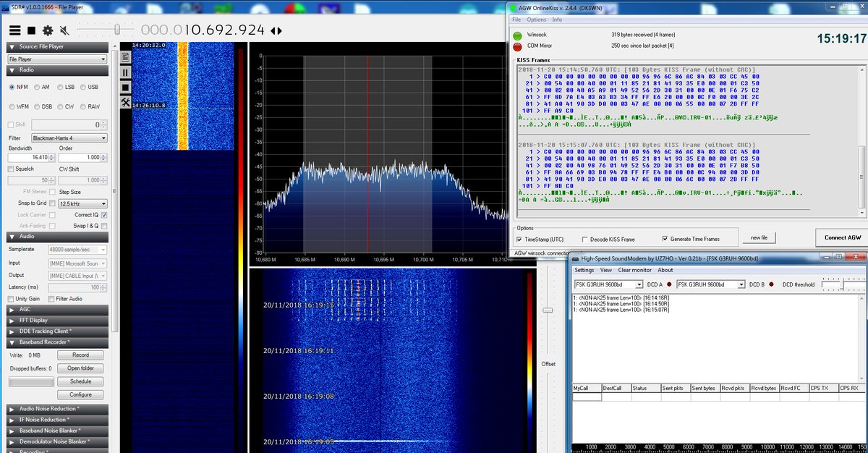
Task: Open the File Player source dropdown
Action: (x=57, y=59)
